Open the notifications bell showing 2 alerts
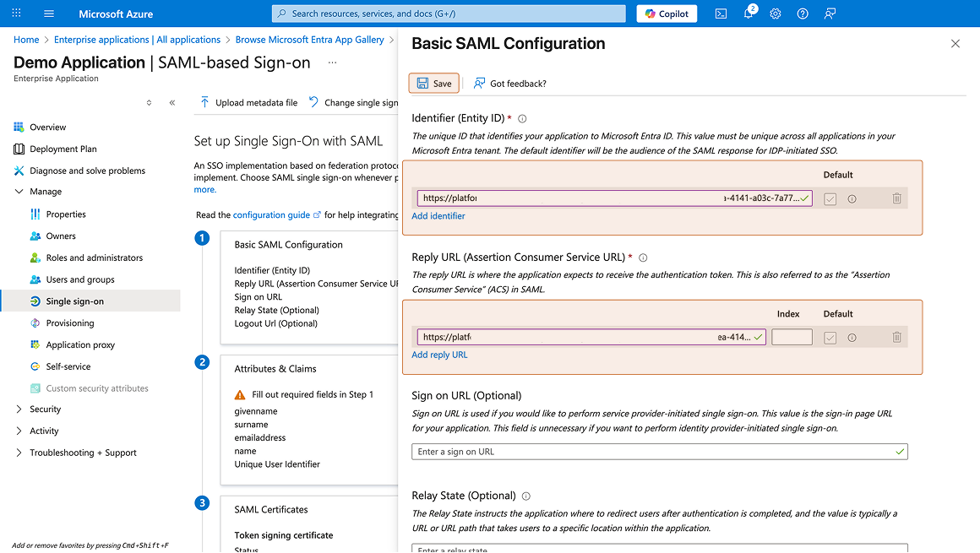Viewport: 980px width, 553px height. 747,14
